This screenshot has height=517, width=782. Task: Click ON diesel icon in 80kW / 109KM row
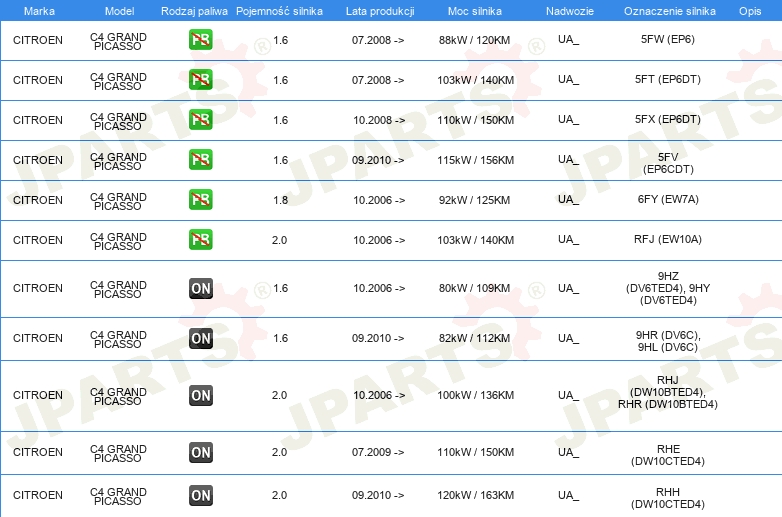pos(201,288)
